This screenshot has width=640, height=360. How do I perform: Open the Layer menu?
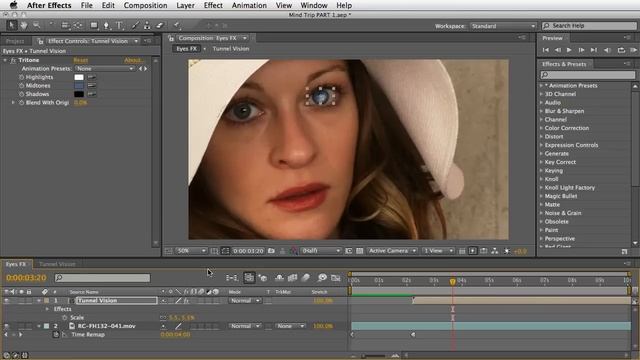coord(185,5)
